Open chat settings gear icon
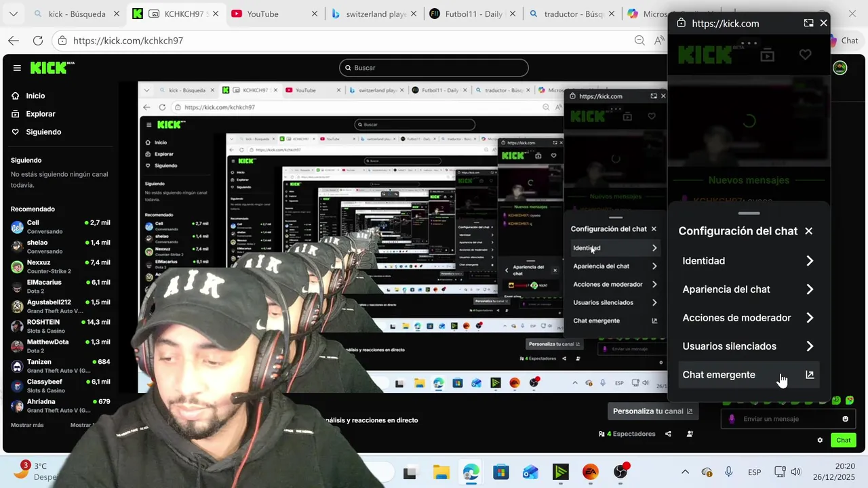Viewport: 868px width, 488px height. coord(820,440)
